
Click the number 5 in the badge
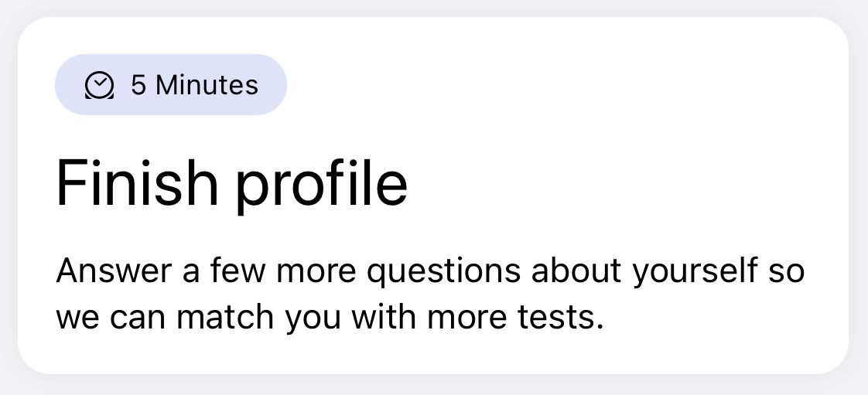[138, 85]
